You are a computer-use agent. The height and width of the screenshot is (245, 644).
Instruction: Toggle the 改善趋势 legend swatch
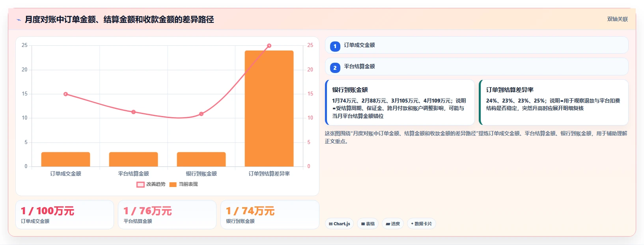tap(140, 185)
